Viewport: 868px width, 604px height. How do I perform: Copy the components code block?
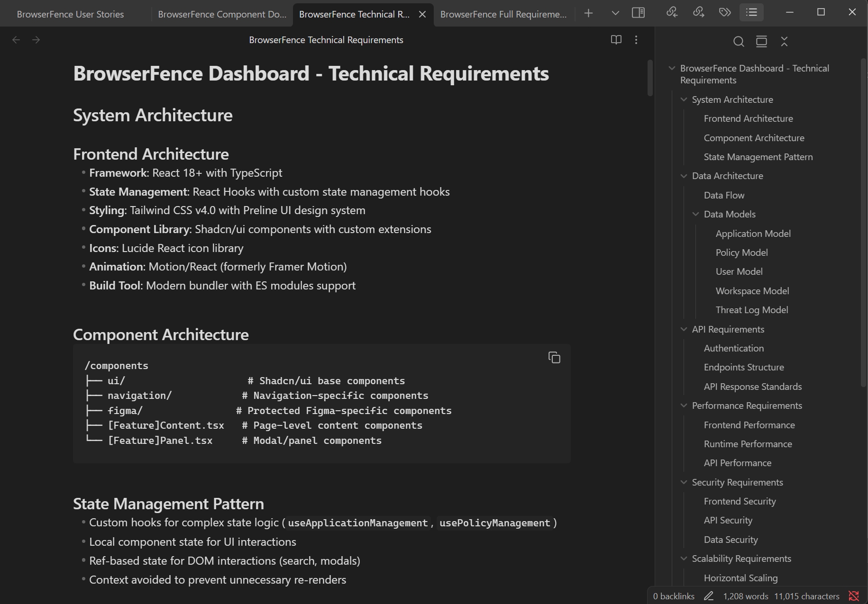tap(554, 358)
